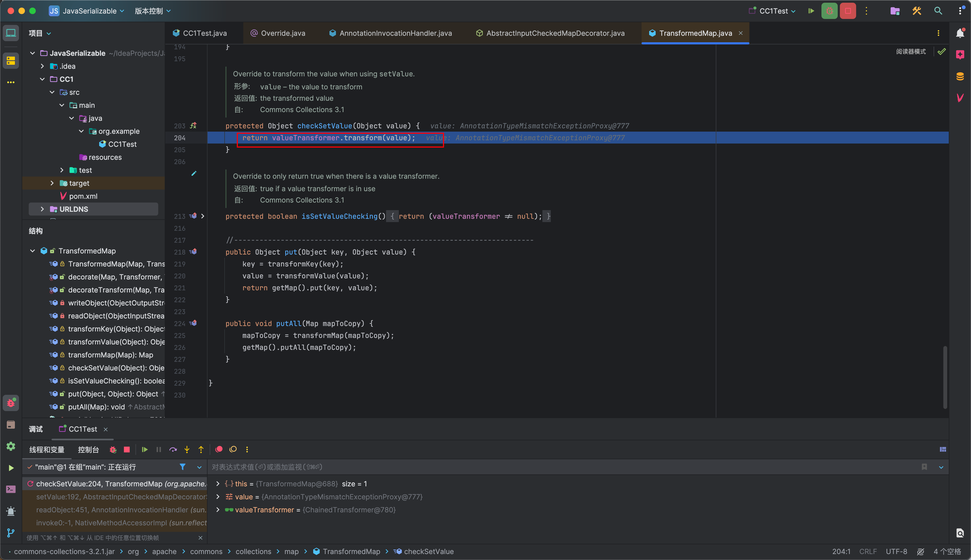Open the Database tool window
Screen dimensions: 971x560
click(960, 77)
